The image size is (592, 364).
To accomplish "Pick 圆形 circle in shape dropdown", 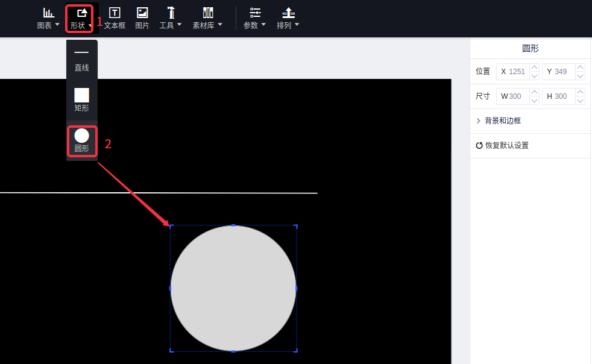I will point(81,140).
